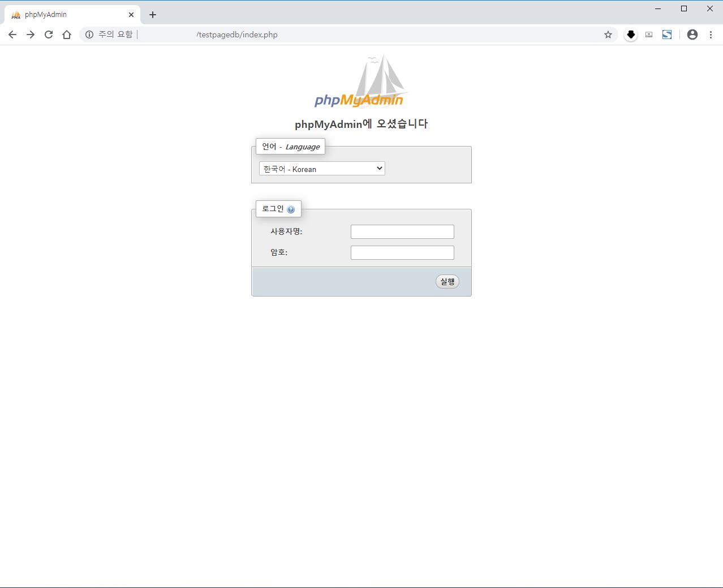The height and width of the screenshot is (588, 723).
Task: Maximize the browser window
Action: [684, 8]
